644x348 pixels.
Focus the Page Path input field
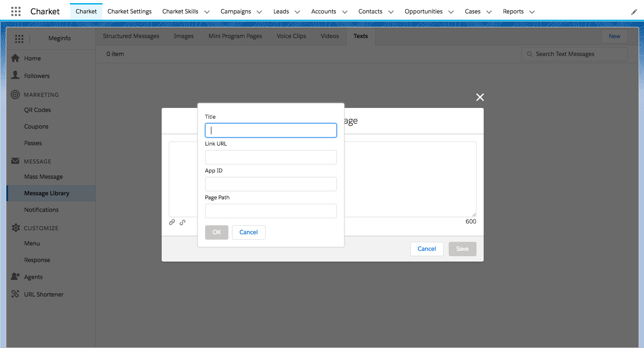(270, 211)
